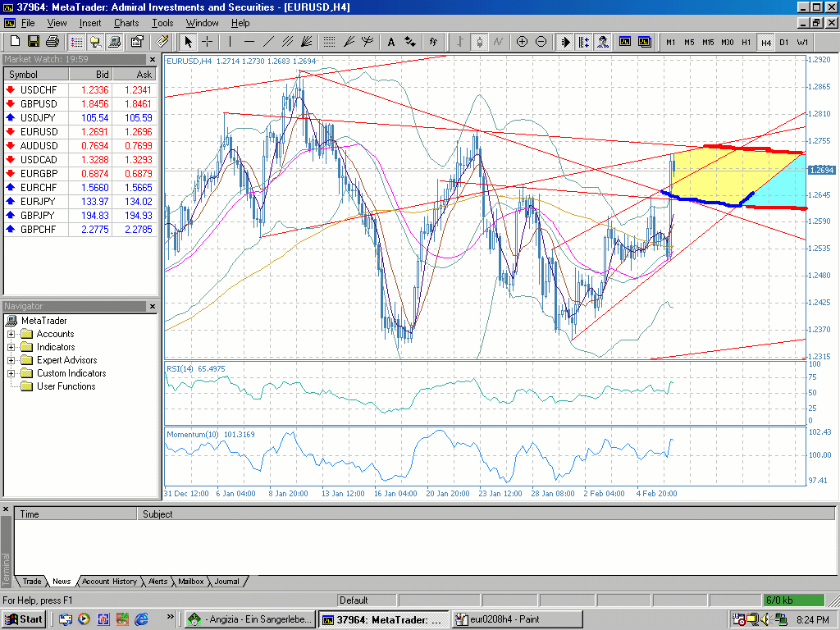Open the Insert menu

click(x=90, y=23)
